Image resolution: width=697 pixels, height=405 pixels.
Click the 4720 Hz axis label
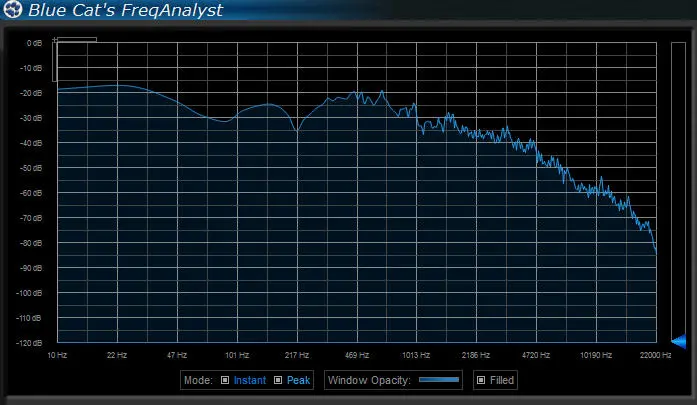536,355
